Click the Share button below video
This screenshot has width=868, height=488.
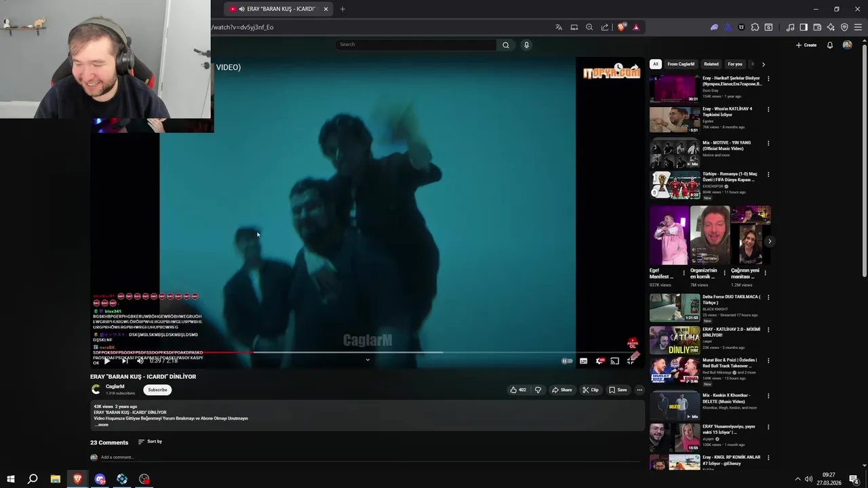pyautogui.click(x=562, y=390)
